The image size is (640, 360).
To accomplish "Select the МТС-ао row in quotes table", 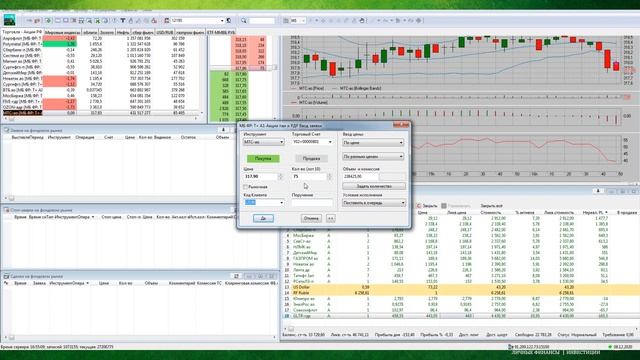I will tap(100, 113).
